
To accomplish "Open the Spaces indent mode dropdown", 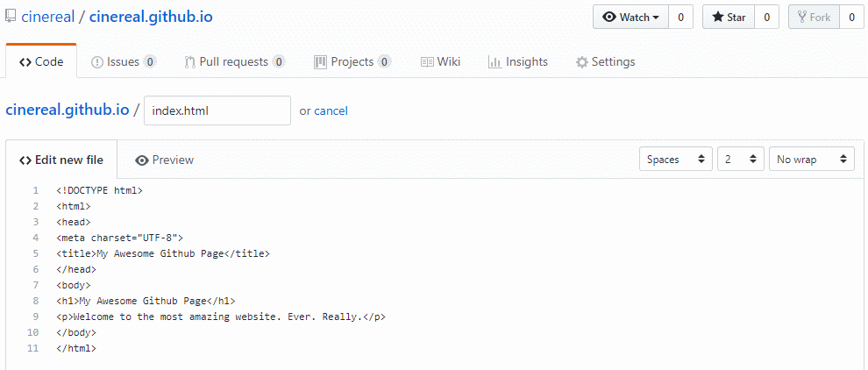I will (x=676, y=159).
